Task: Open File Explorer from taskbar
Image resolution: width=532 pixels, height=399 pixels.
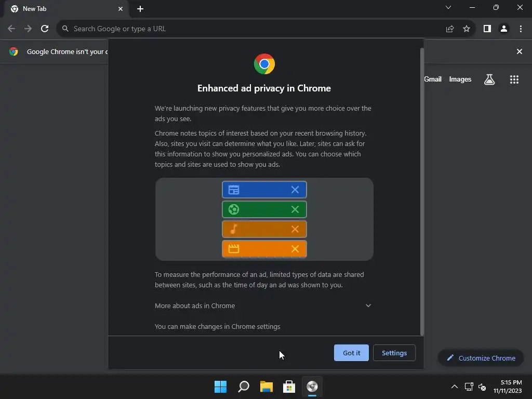Action: 267,387
